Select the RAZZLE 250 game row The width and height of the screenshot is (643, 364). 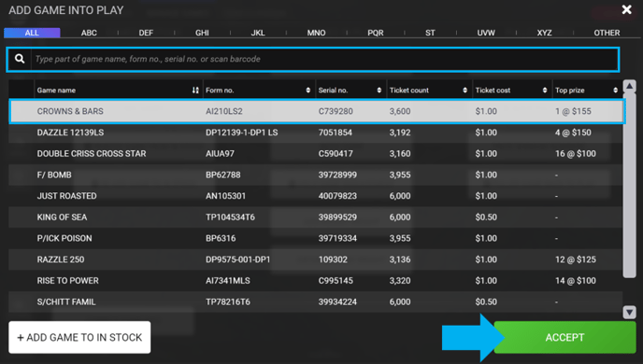pos(316,259)
